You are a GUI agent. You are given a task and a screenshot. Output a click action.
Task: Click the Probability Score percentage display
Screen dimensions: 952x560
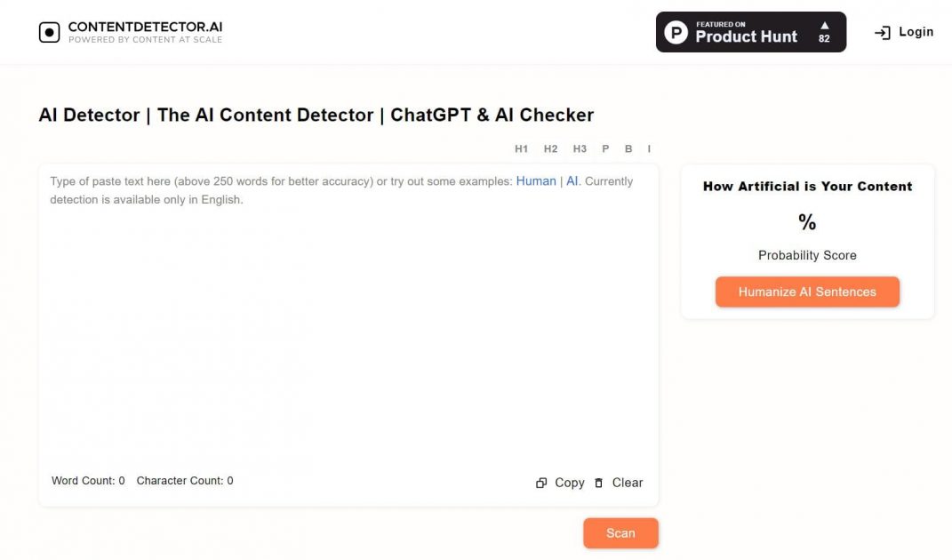pyautogui.click(x=807, y=223)
